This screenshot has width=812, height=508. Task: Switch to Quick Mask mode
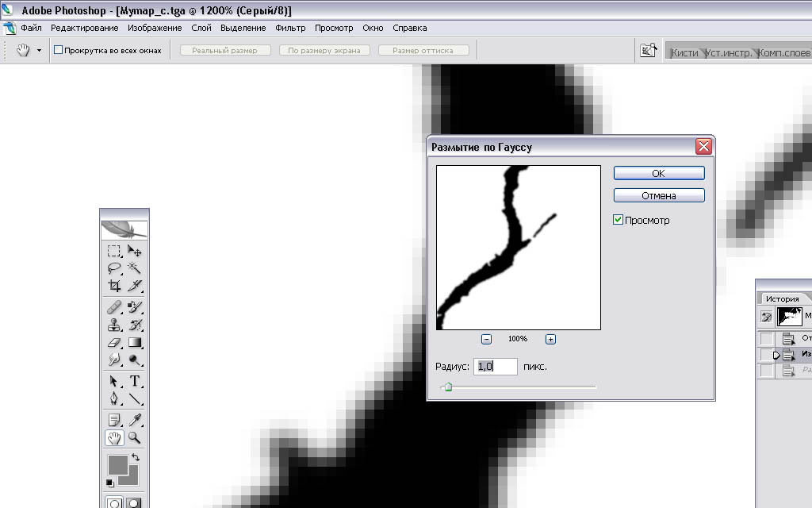(x=134, y=502)
